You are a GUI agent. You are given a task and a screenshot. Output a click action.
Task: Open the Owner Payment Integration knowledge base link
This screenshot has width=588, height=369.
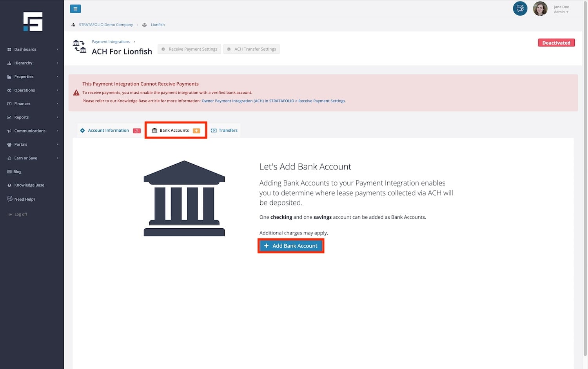point(274,101)
